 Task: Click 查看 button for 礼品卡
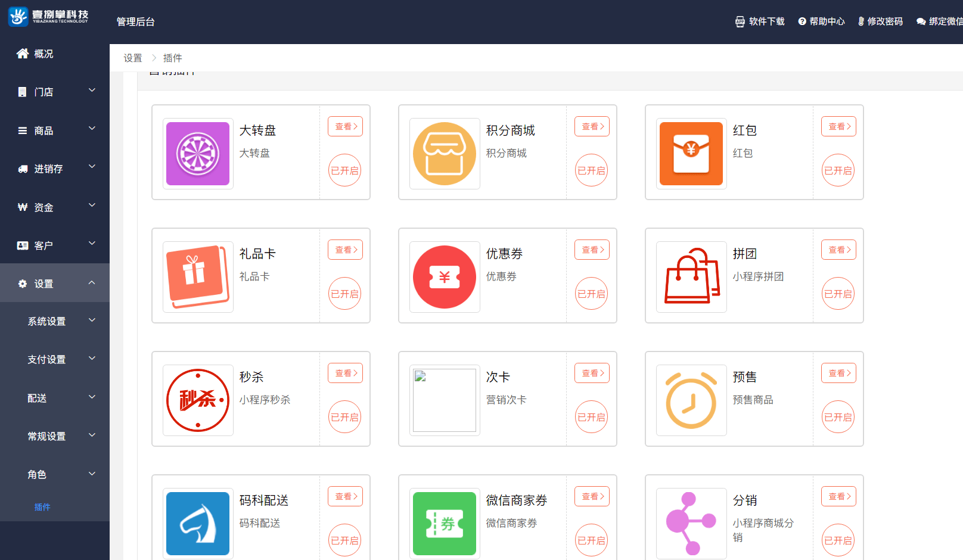pyautogui.click(x=345, y=250)
